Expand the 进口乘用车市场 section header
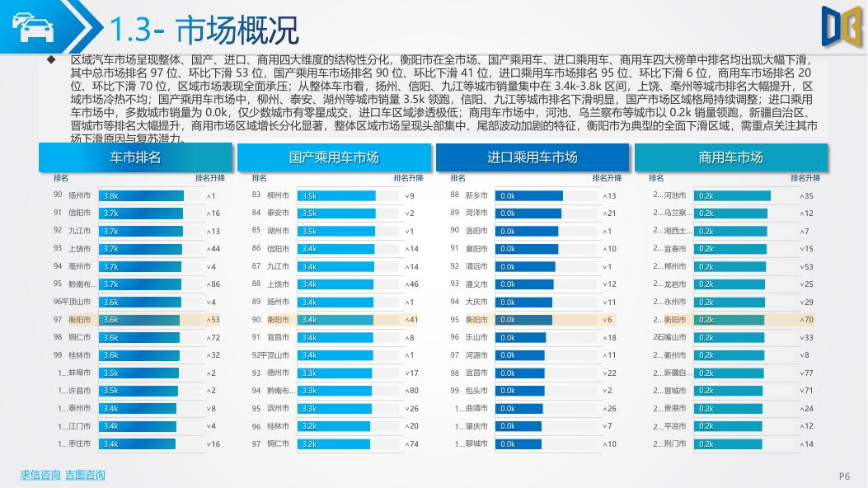868x488 pixels. 532,157
